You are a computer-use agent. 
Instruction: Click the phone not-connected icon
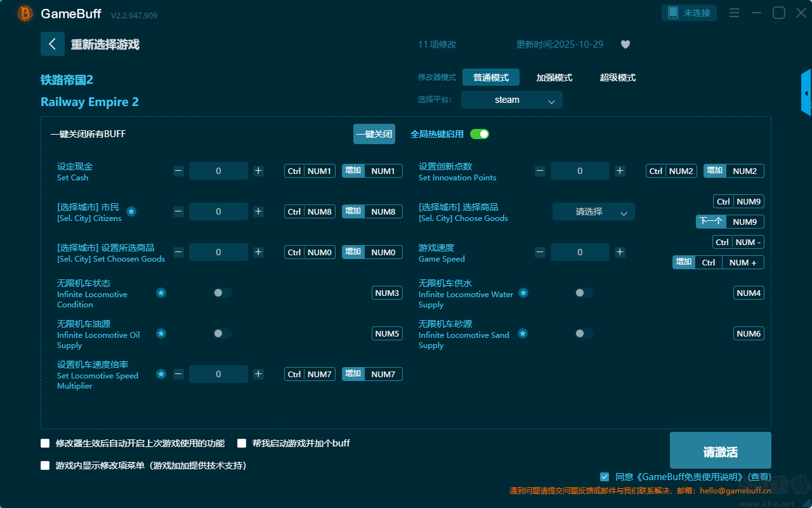coord(673,13)
